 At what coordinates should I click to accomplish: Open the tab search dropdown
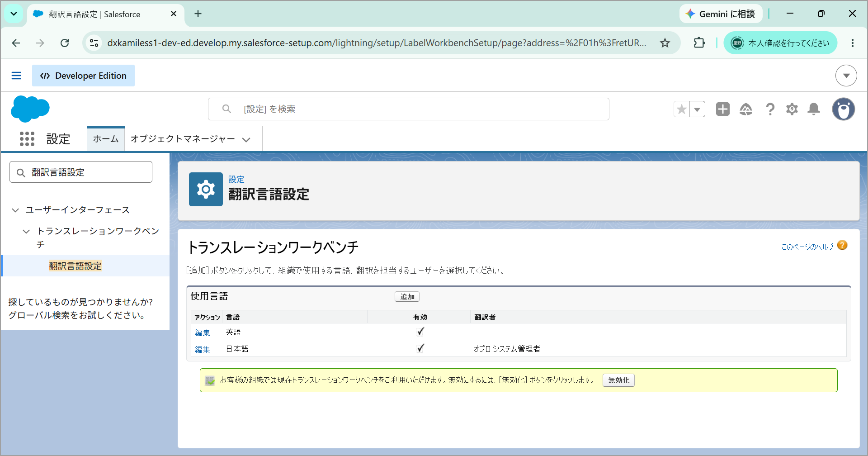pos(14,14)
